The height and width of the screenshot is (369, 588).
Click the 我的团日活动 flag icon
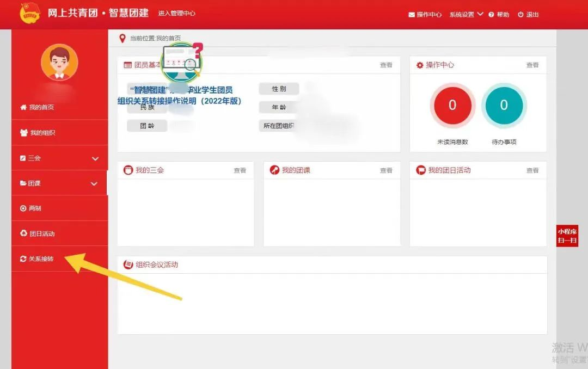pos(421,170)
